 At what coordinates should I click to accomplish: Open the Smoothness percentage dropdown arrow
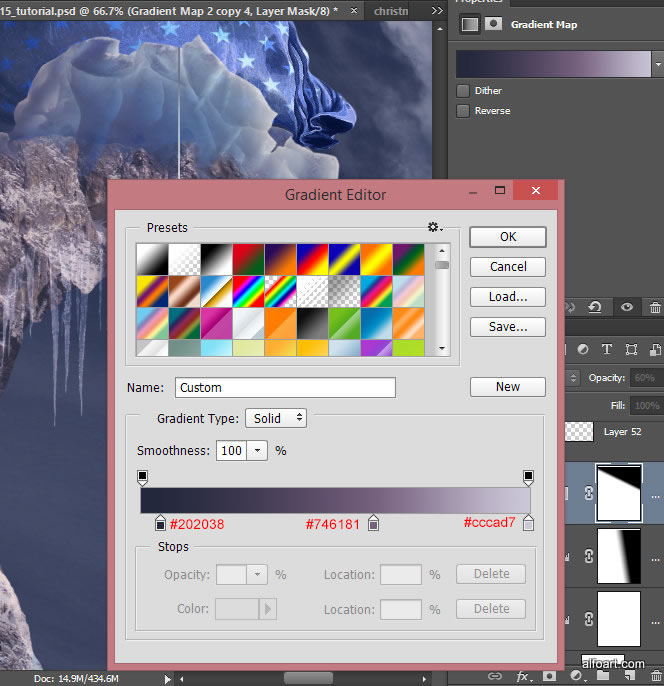click(x=259, y=451)
